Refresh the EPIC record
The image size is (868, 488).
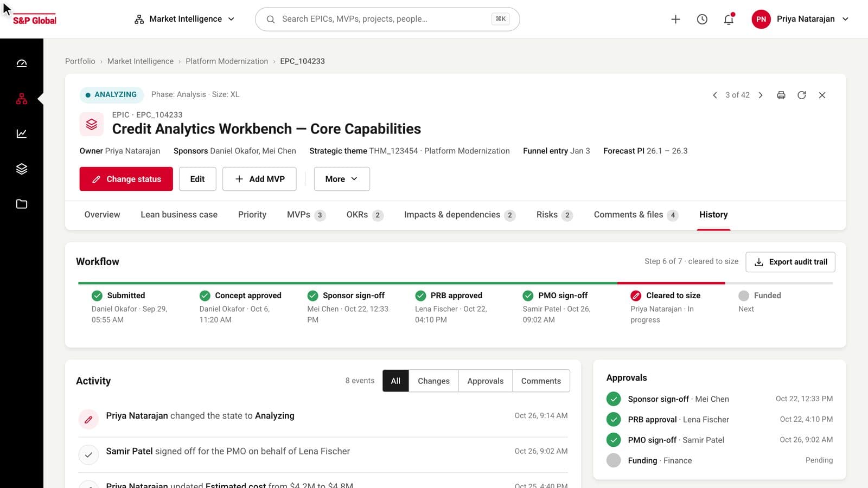[802, 95]
